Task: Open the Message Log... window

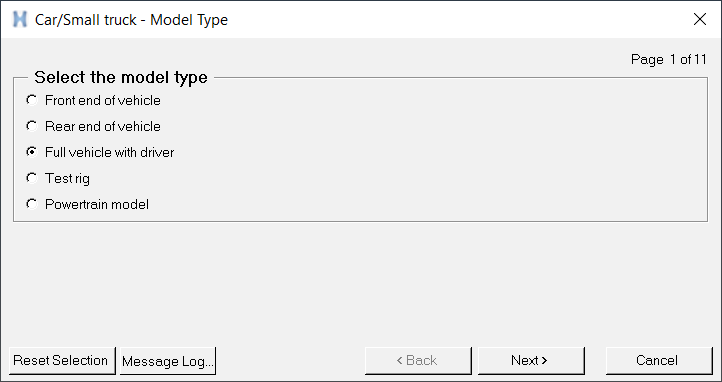Action: tap(168, 360)
